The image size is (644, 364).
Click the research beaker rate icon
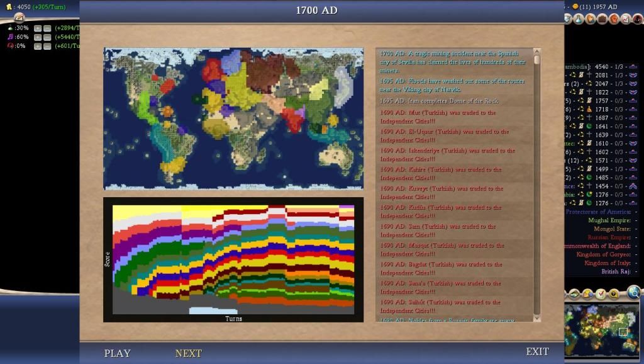11,28
